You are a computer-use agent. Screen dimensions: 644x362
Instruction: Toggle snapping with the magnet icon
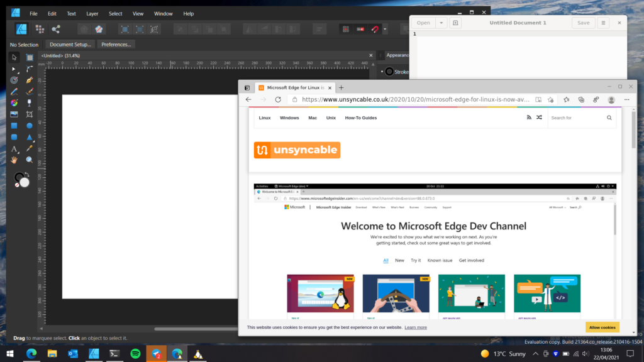[375, 29]
